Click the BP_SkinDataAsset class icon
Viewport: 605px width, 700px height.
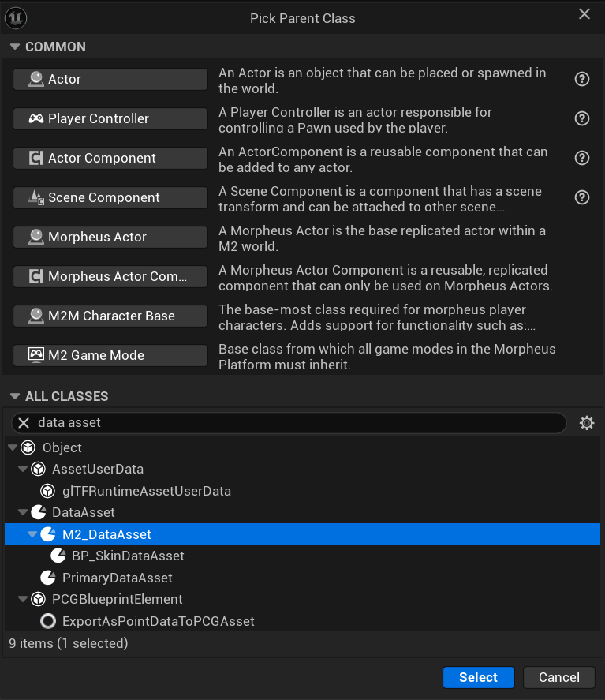[58, 556]
